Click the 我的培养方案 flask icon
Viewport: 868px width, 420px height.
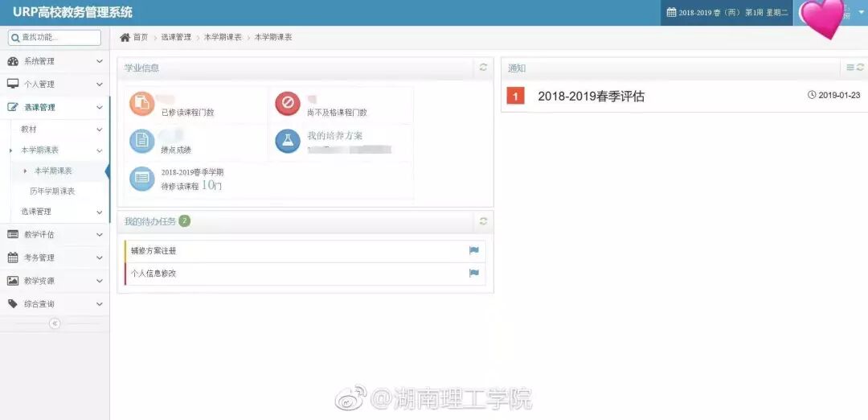pyautogui.click(x=288, y=141)
